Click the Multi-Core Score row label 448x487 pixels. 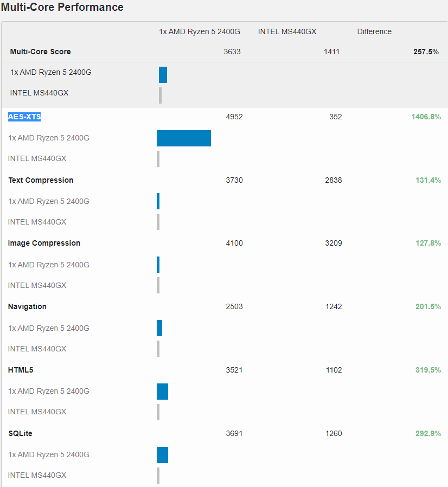coord(40,52)
